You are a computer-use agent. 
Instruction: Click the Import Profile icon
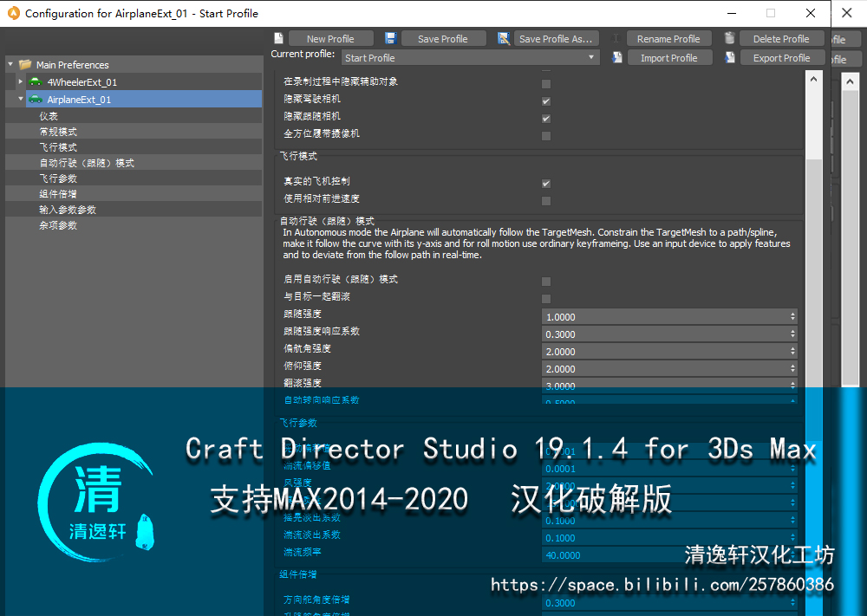tap(617, 57)
